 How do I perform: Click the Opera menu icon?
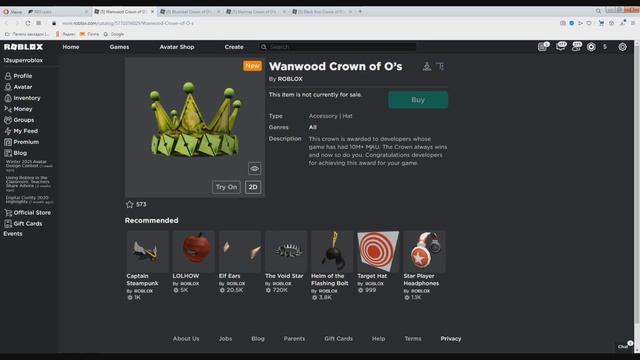[6, 12]
